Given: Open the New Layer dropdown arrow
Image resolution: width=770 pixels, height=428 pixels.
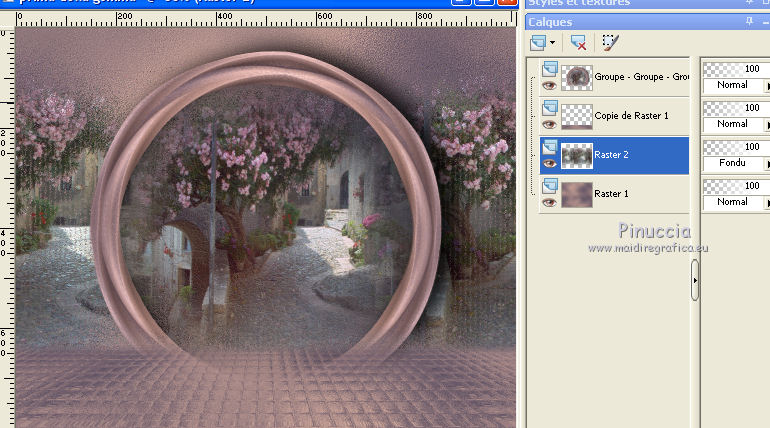Looking at the screenshot, I should pos(552,43).
